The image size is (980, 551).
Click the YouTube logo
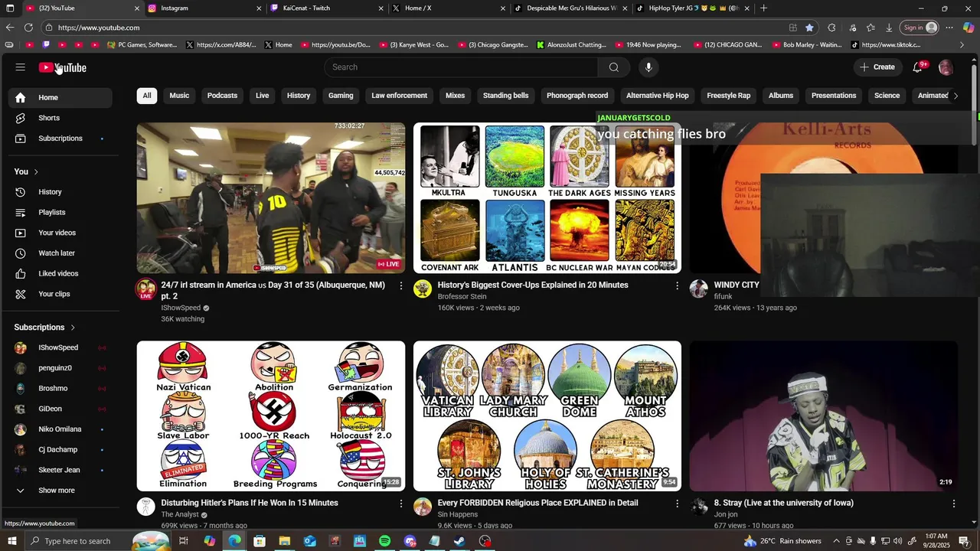point(63,67)
